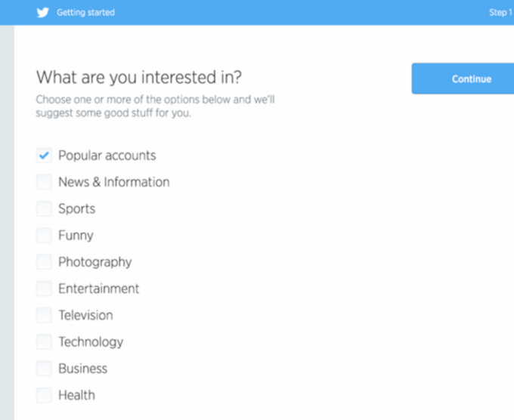Click the Getting started header text

85,13
